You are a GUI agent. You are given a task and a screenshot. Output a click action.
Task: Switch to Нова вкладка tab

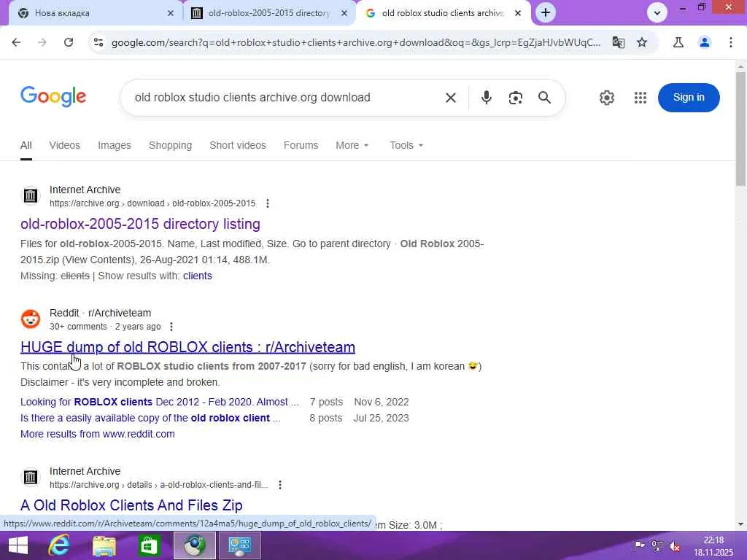[x=93, y=13]
